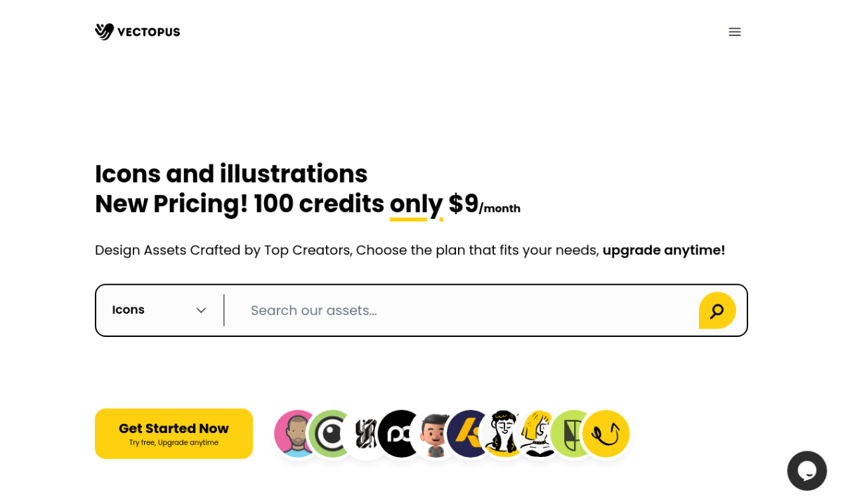The height and width of the screenshot is (504, 843).
Task: Open the Icons asset type dropdown
Action: pos(159,310)
